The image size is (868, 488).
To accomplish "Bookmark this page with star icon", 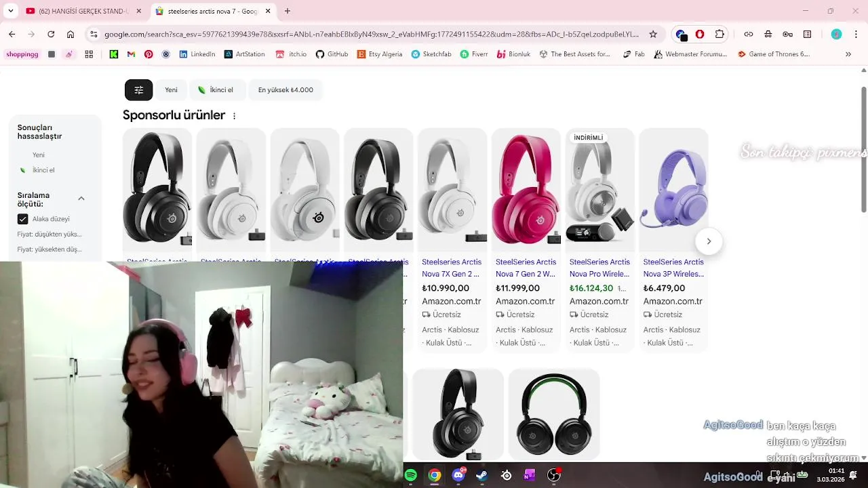I will tap(653, 34).
